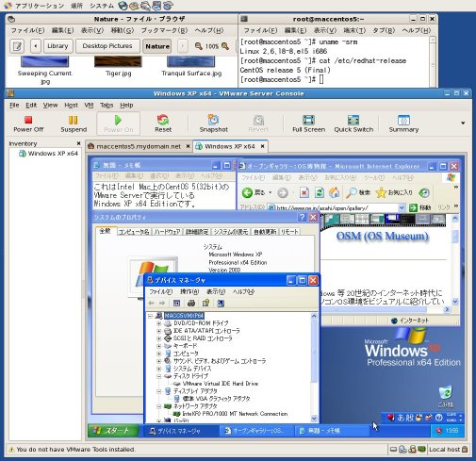Screen dimensions: 476x461
Task: Click the IE page vertical scrollbar
Action: pyautogui.click(x=455, y=260)
